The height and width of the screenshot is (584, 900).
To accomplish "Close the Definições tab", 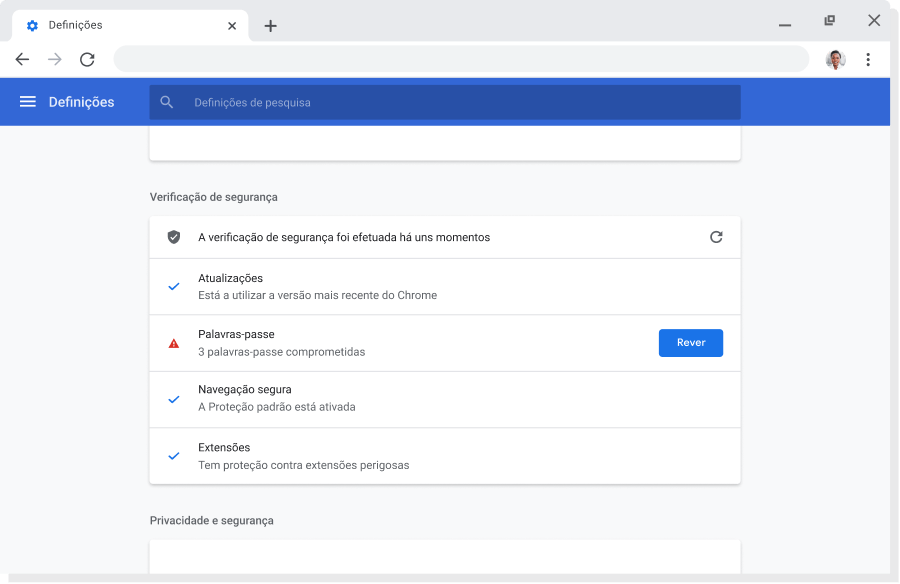I will click(232, 26).
